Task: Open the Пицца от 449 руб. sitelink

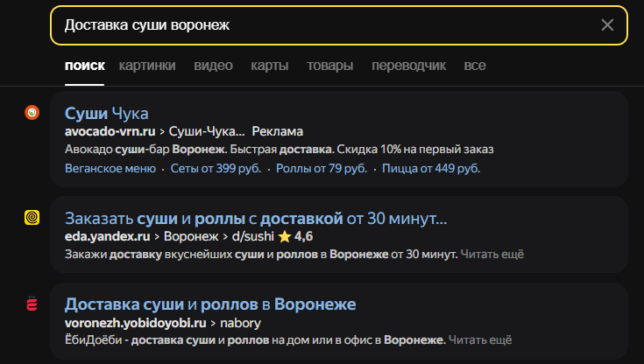Action: click(431, 168)
